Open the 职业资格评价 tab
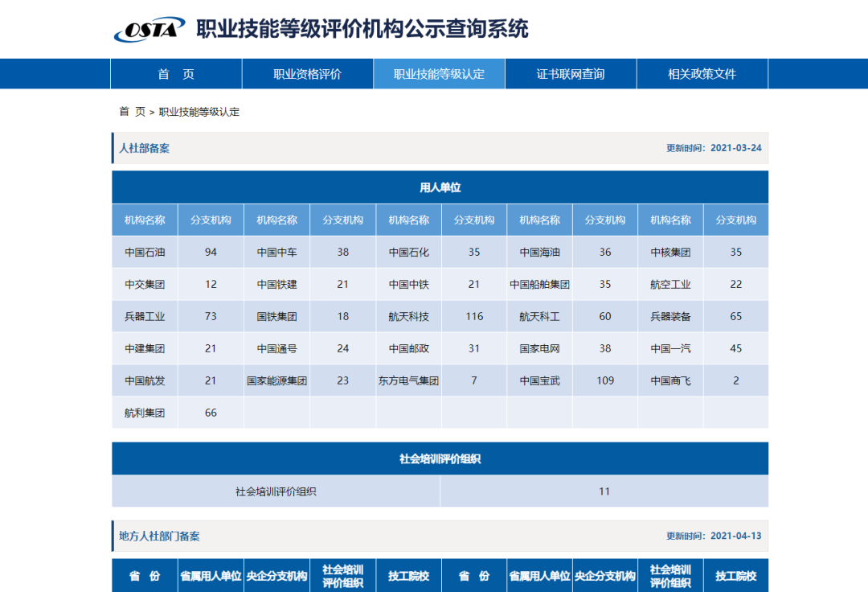Image resolution: width=868 pixels, height=592 pixels. pyautogui.click(x=307, y=74)
